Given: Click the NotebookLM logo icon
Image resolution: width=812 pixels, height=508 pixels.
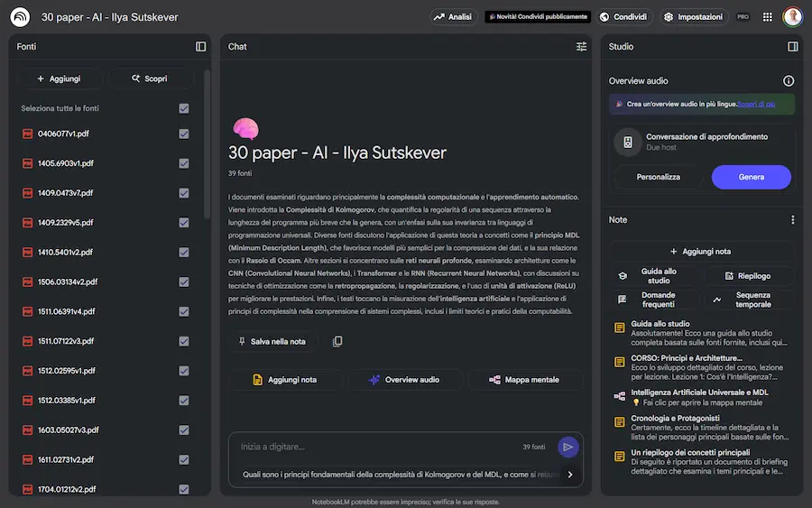Looking at the screenshot, I should 20,17.
